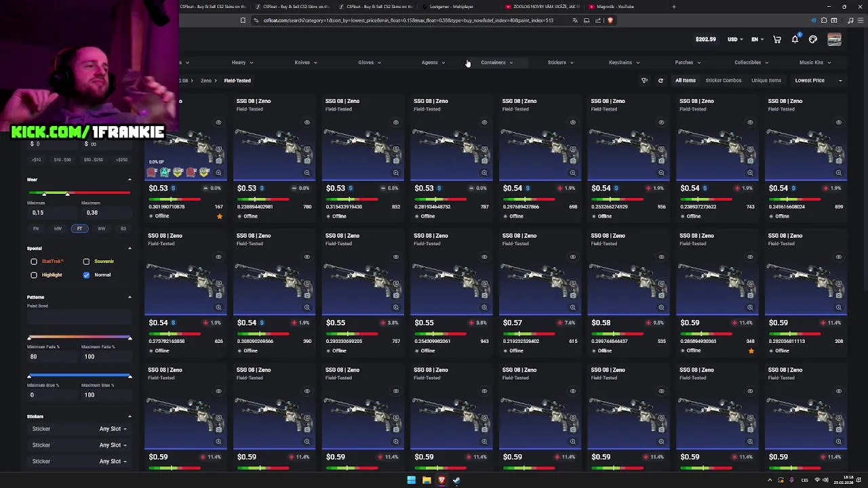Click the Brave shield icon
The height and width of the screenshot is (488, 868).
coord(610,20)
